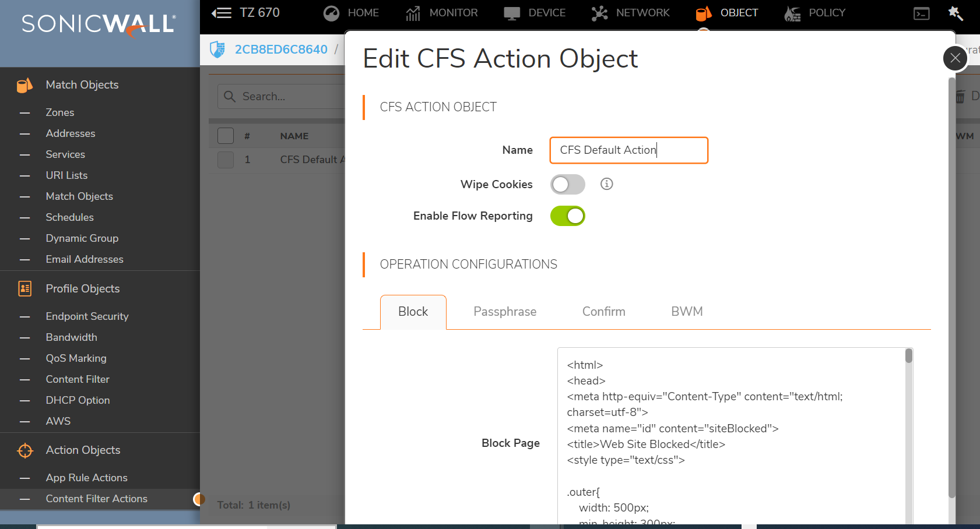Open the BWM tab
This screenshot has width=980, height=529.
pos(686,312)
